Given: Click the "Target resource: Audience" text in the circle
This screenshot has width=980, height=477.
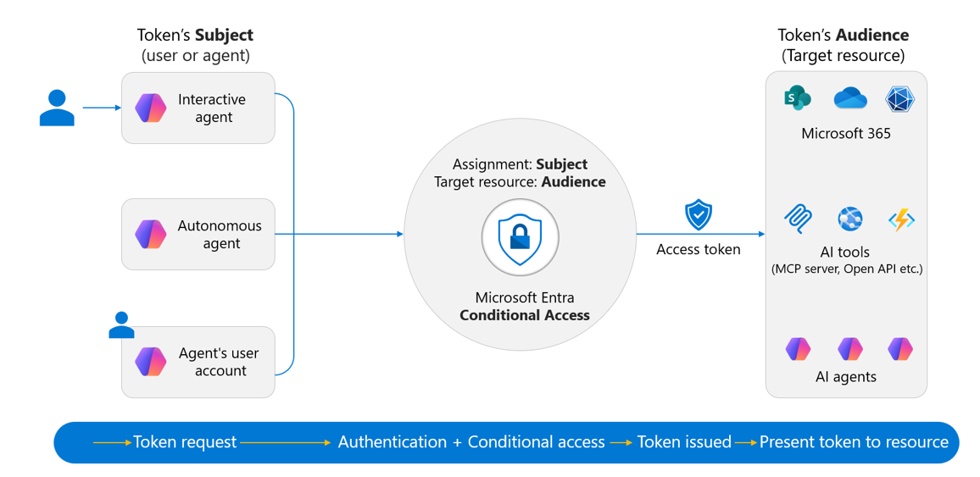Looking at the screenshot, I should [520, 182].
